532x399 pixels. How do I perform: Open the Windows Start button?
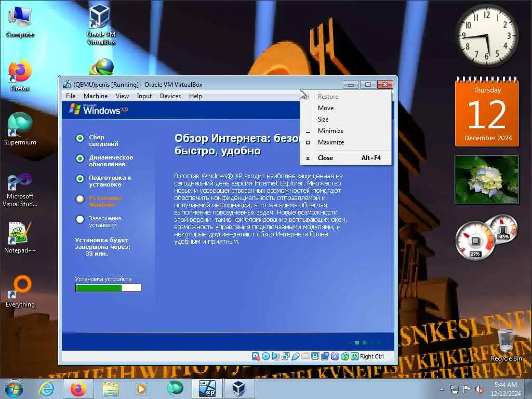tap(14, 389)
